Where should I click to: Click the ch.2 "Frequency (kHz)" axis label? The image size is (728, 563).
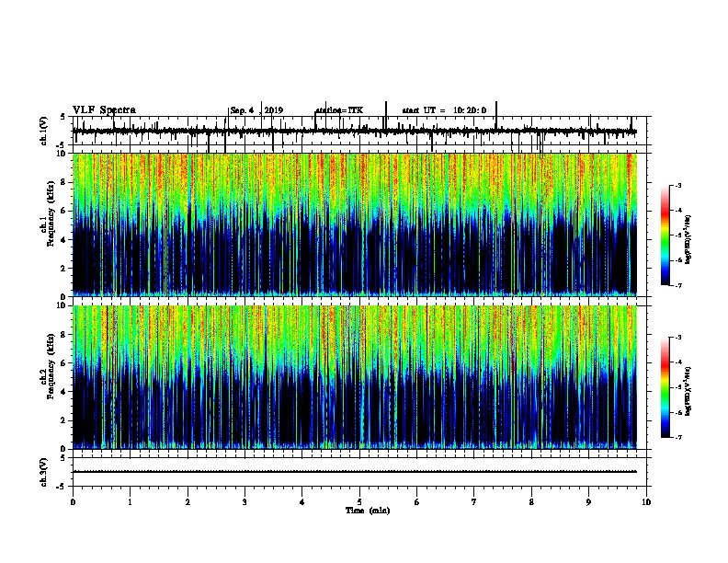[x=51, y=366]
